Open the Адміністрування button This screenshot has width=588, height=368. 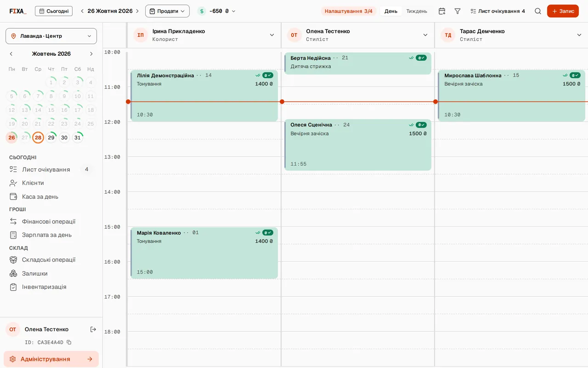[x=51, y=359]
